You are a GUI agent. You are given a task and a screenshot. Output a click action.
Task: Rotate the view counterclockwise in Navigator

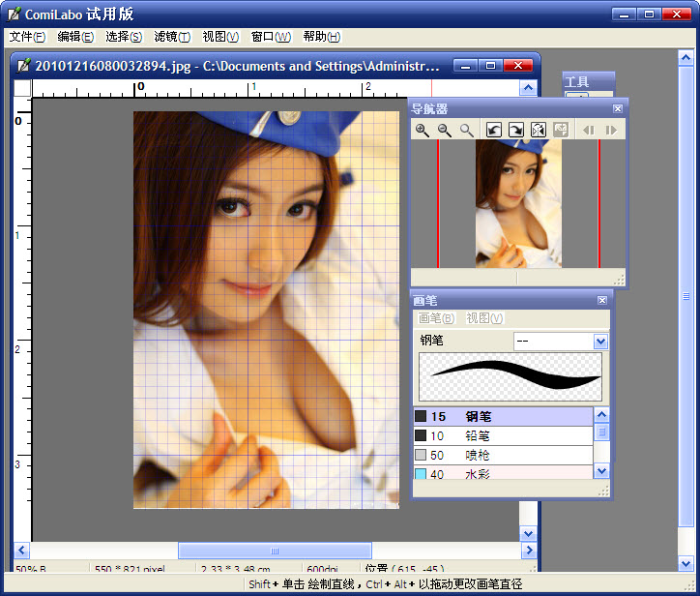click(x=494, y=130)
